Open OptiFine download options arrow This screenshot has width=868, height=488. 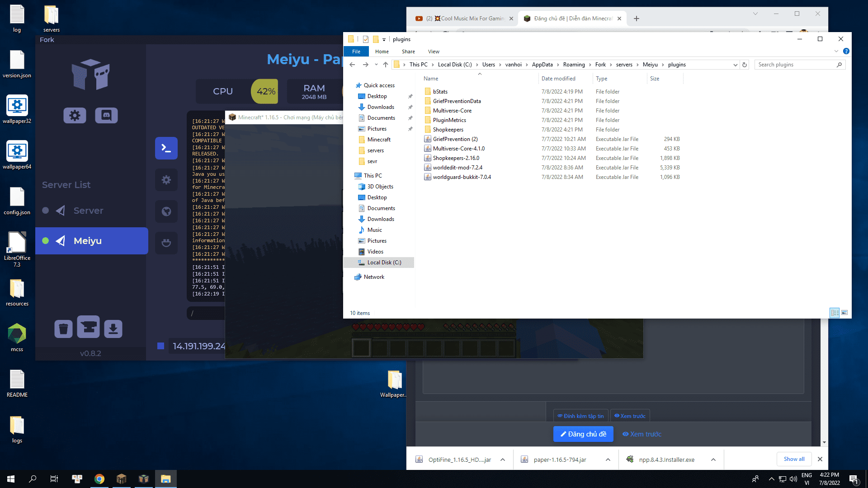503,460
